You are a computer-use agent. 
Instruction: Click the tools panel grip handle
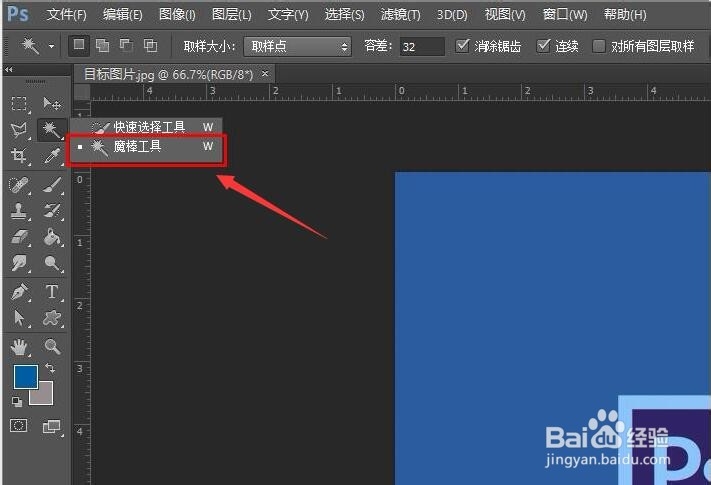coord(35,81)
